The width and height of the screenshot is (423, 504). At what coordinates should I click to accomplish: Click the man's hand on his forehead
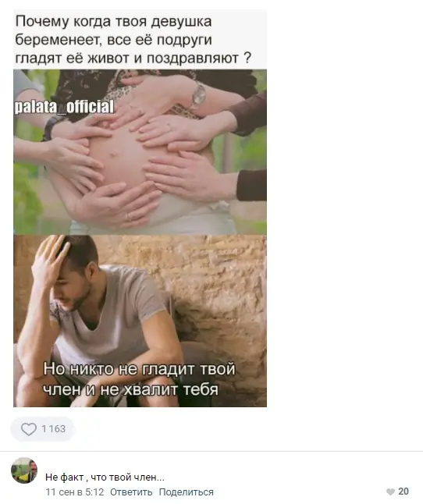pos(50,261)
